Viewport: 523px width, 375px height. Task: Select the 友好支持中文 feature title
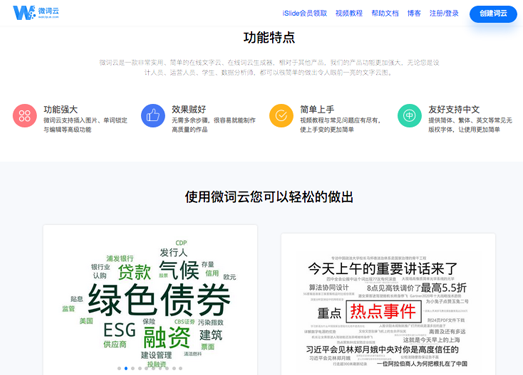[x=454, y=109]
